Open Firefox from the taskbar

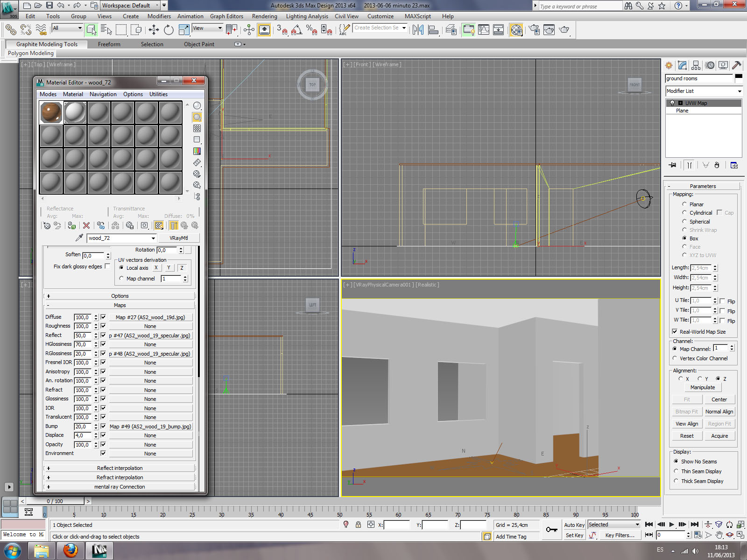pyautogui.click(x=70, y=551)
